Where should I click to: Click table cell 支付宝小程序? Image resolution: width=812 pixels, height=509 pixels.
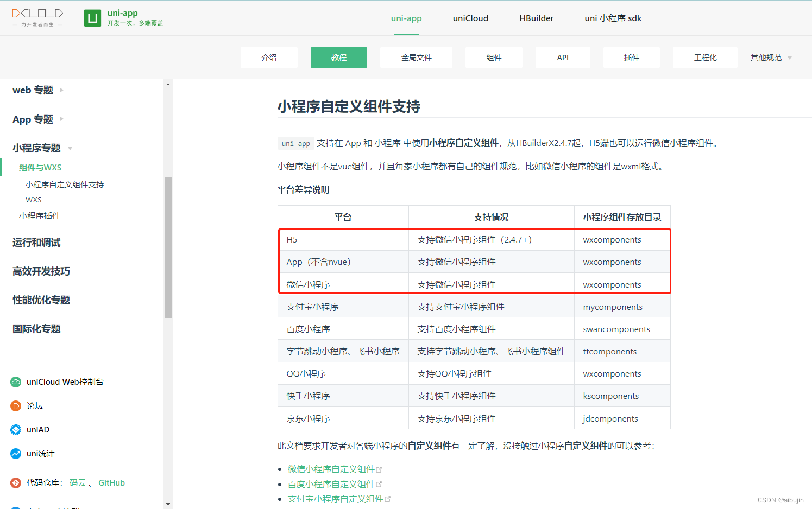[x=343, y=307]
